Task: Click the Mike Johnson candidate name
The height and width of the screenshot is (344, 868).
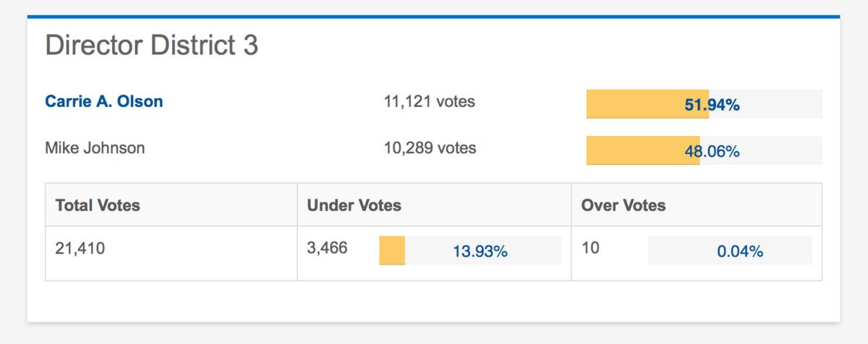Action: [x=95, y=148]
